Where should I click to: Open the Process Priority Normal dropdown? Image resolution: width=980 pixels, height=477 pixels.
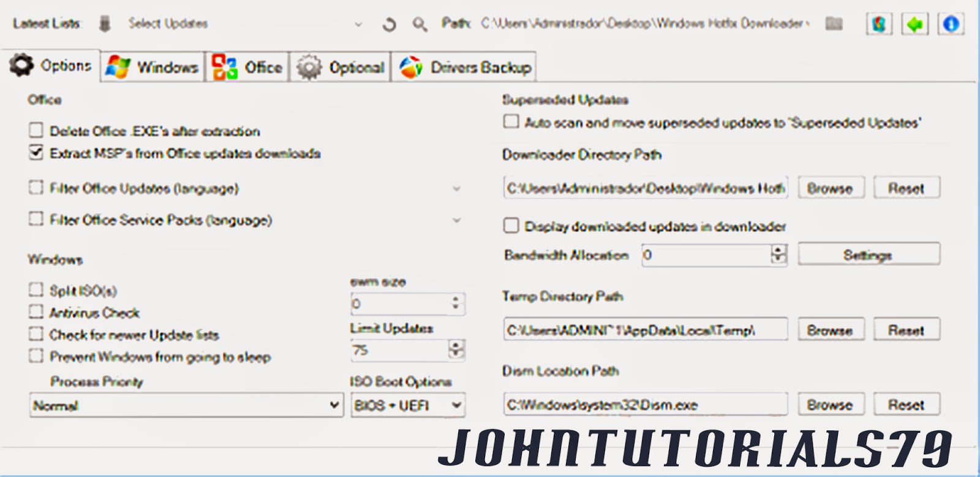tap(186, 405)
